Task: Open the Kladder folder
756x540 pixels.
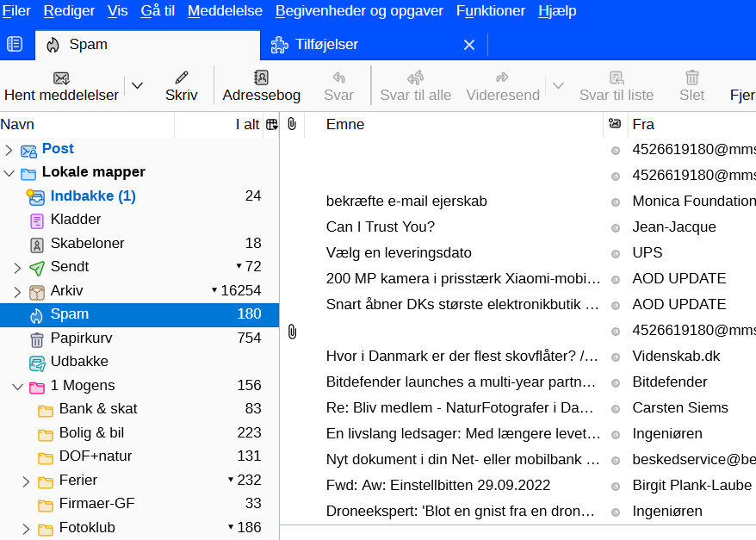Action: click(x=139, y=220)
